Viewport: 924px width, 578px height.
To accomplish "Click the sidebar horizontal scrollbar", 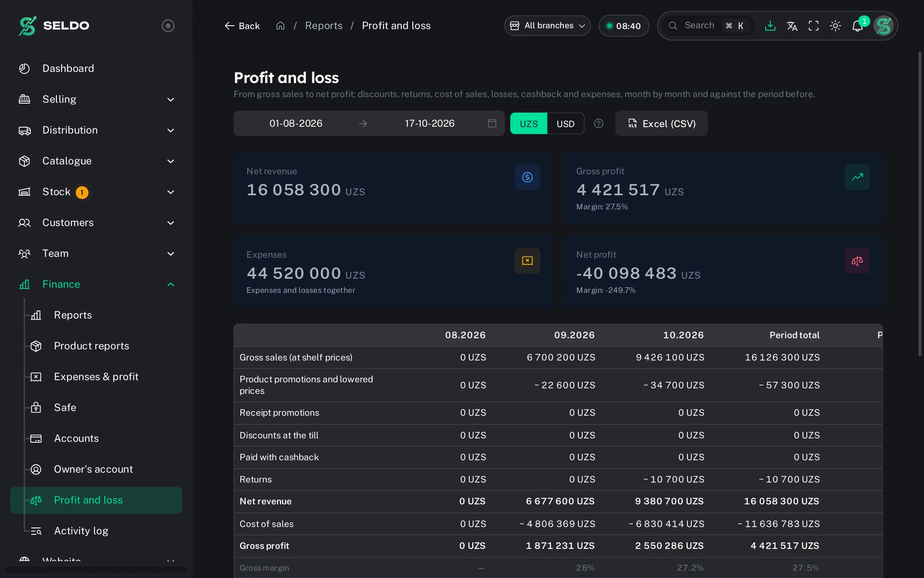I will (96, 569).
